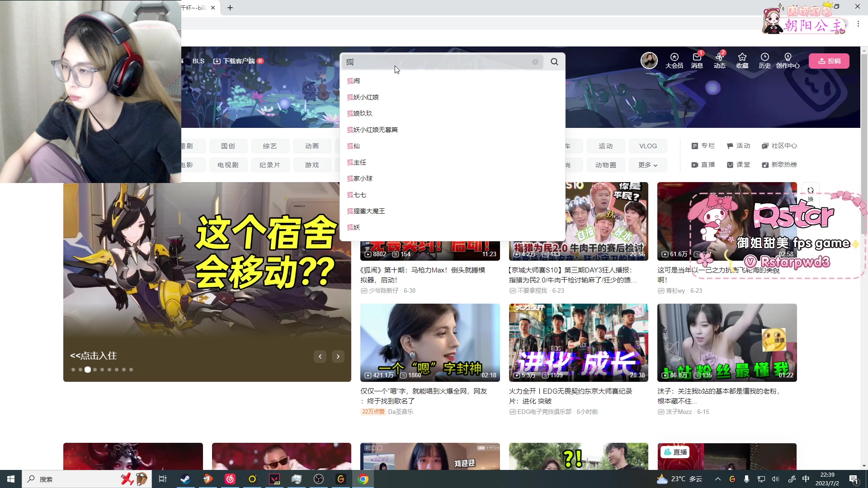Show hidden system tray icons

[717, 479]
